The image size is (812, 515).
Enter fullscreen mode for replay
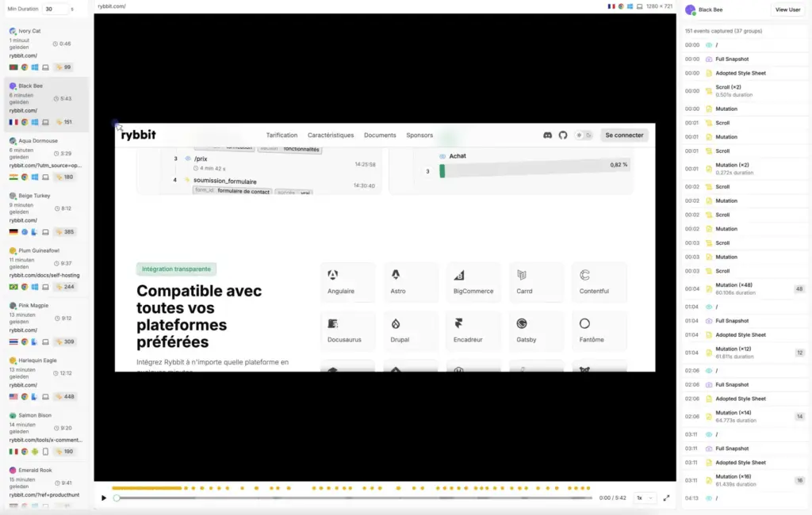coord(666,498)
